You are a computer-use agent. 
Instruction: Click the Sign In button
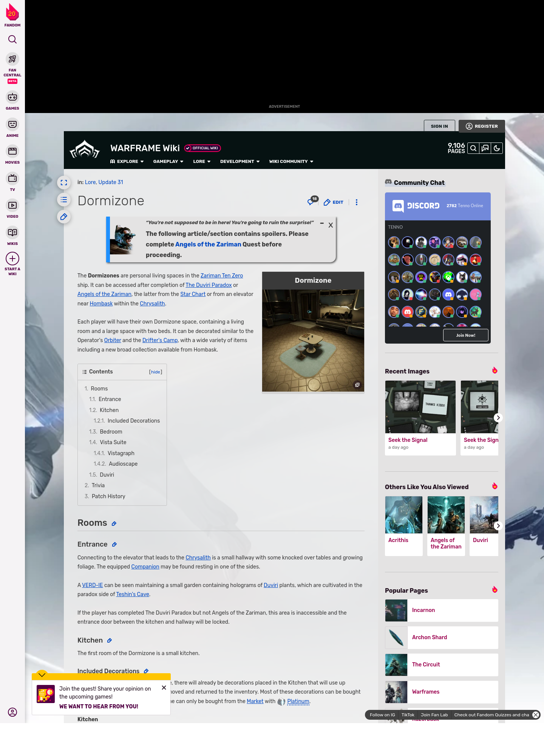click(439, 126)
